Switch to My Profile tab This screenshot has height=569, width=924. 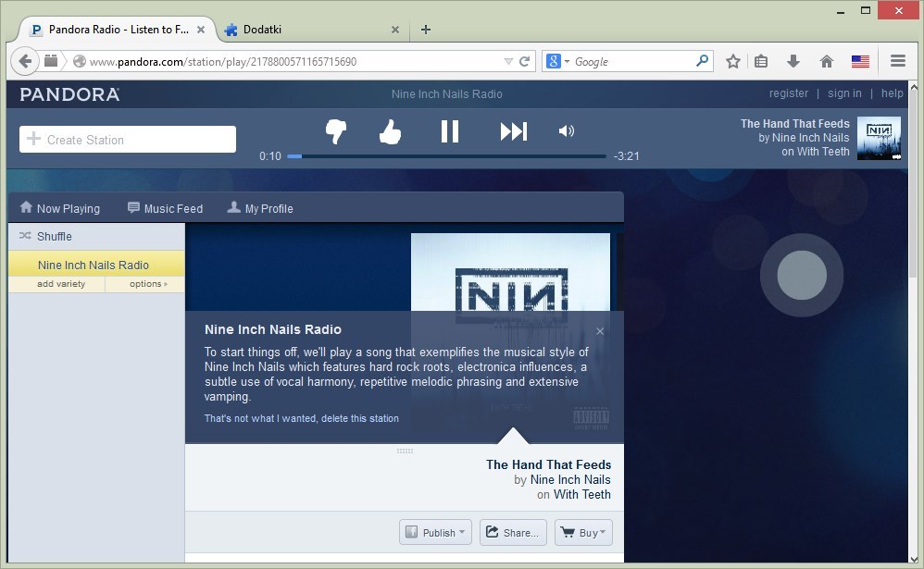[x=260, y=208]
